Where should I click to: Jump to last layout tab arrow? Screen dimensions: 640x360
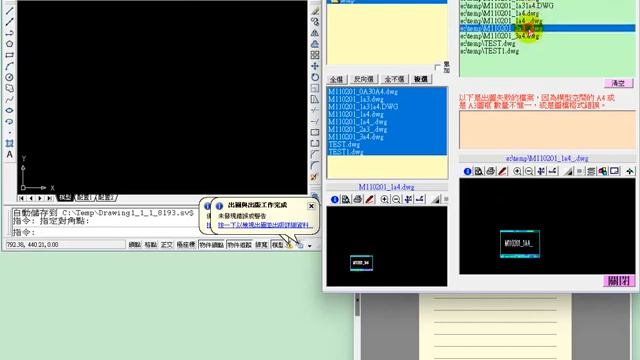click(49, 198)
